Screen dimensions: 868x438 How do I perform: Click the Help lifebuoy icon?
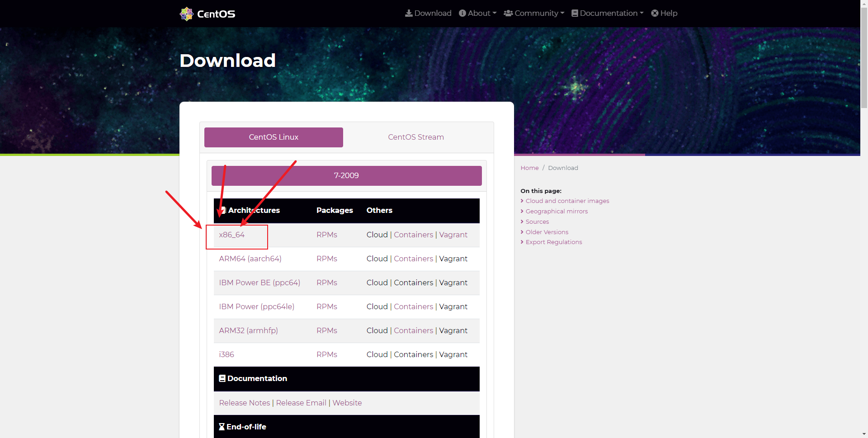655,13
